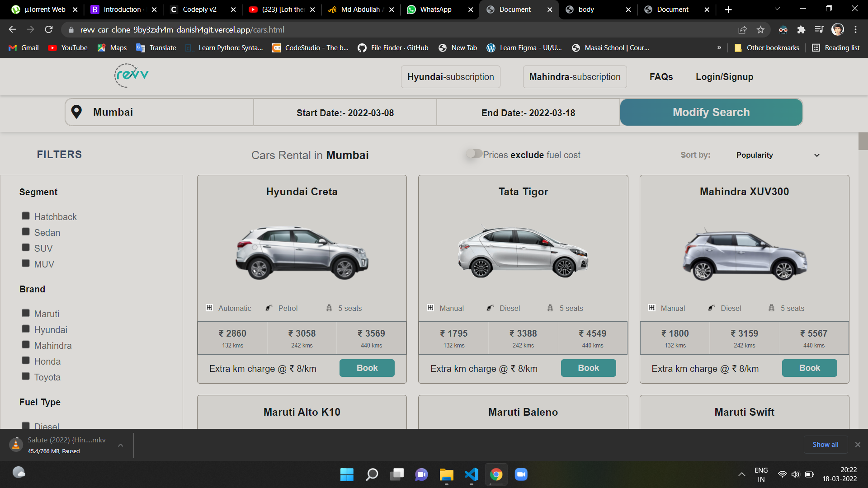Open Zoom from taskbar
The image size is (868, 488).
(x=521, y=474)
